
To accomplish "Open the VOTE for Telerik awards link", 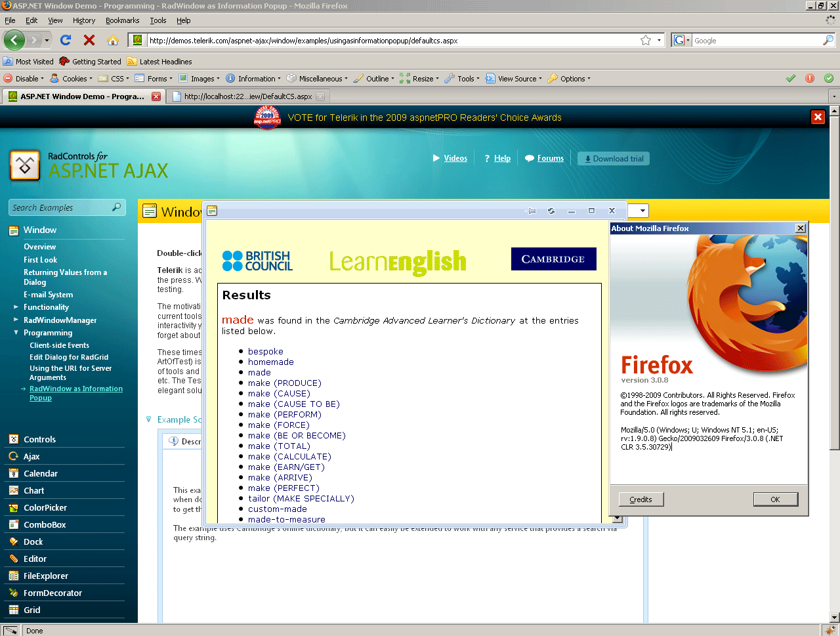I will tap(425, 118).
